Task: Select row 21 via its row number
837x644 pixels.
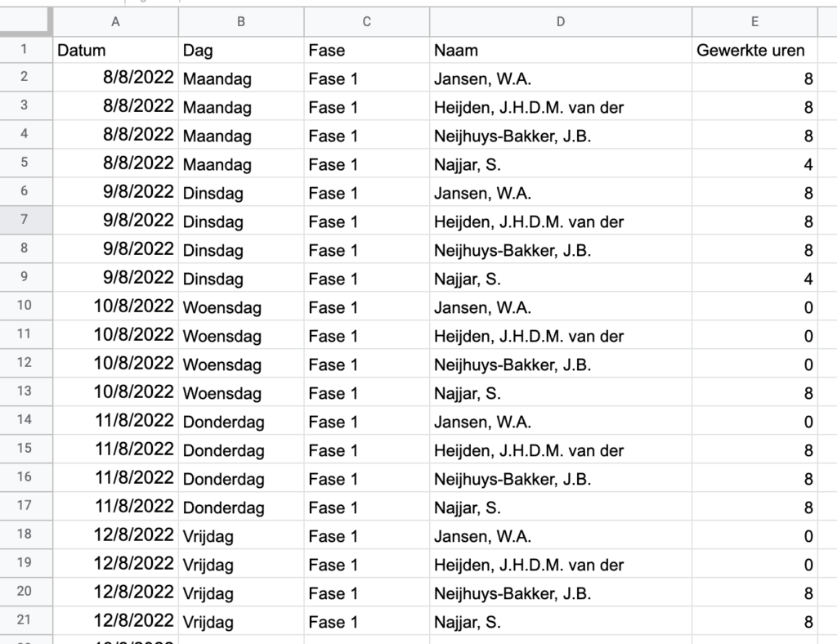Action: click(25, 622)
